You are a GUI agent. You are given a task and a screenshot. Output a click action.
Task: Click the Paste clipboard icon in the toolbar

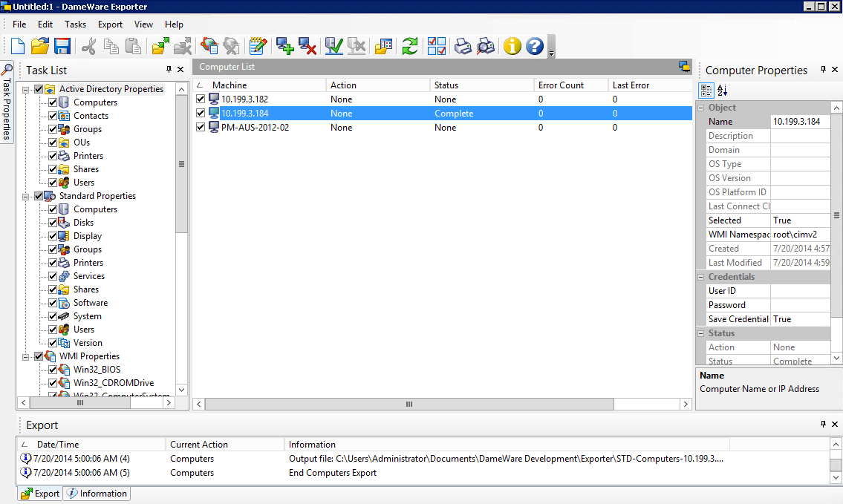pyautogui.click(x=133, y=46)
